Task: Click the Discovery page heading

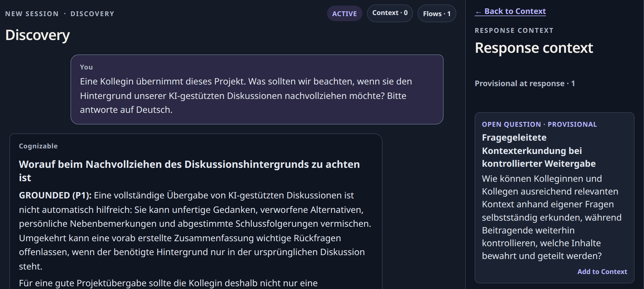Action: point(37,35)
